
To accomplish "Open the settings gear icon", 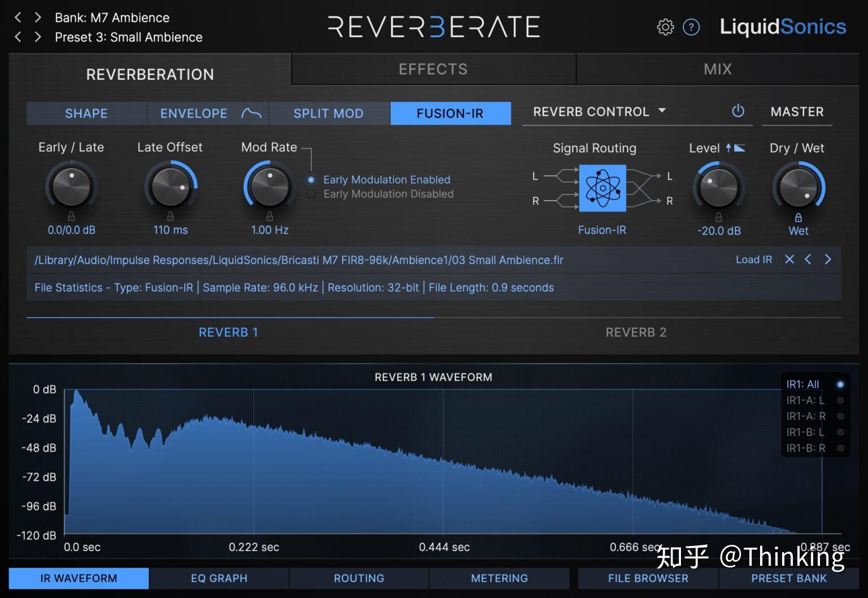I will tap(666, 27).
